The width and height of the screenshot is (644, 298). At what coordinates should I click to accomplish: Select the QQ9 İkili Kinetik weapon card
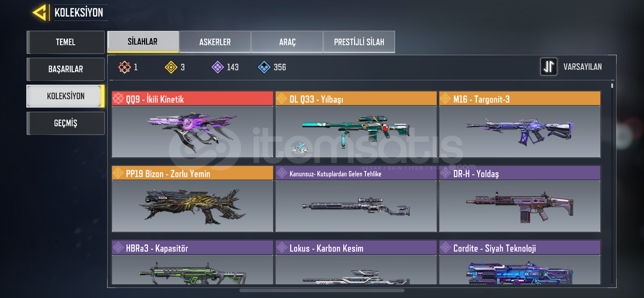(192, 124)
